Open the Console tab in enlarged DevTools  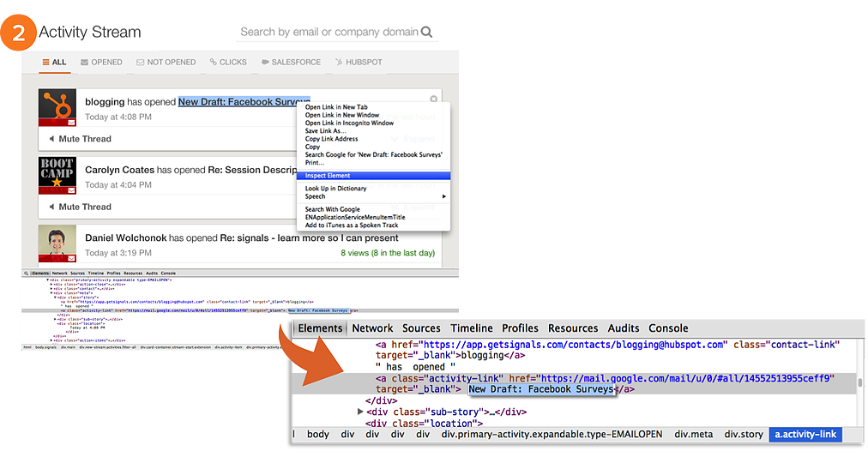[668, 328]
